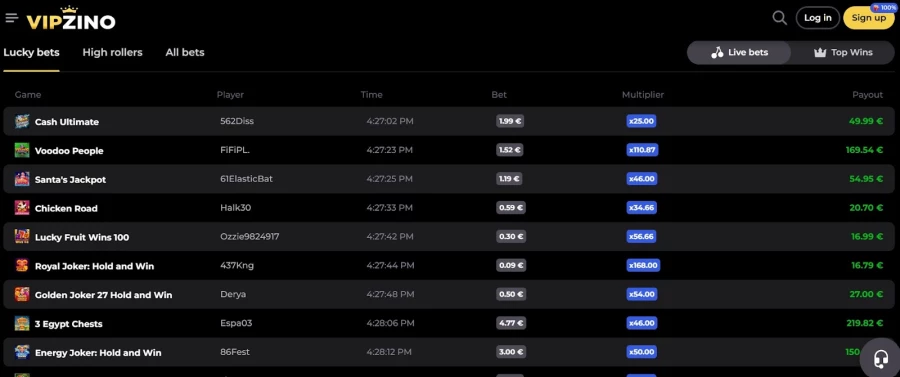Click the 3.00 € bet badge

[x=511, y=352]
